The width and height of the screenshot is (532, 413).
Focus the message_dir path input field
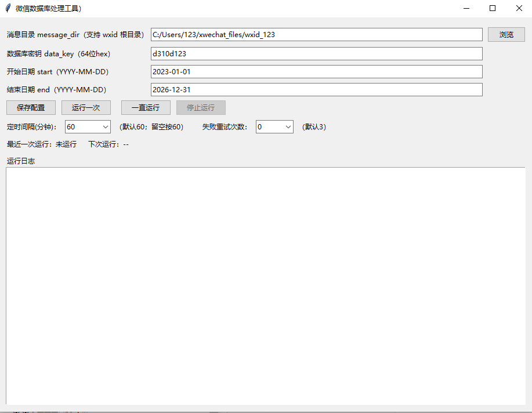tap(317, 35)
